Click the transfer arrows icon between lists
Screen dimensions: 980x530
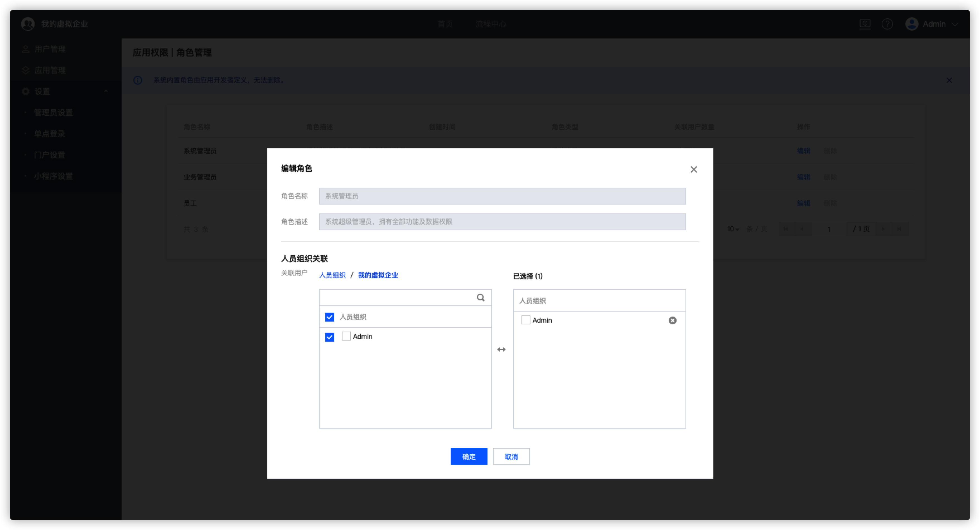coord(501,349)
